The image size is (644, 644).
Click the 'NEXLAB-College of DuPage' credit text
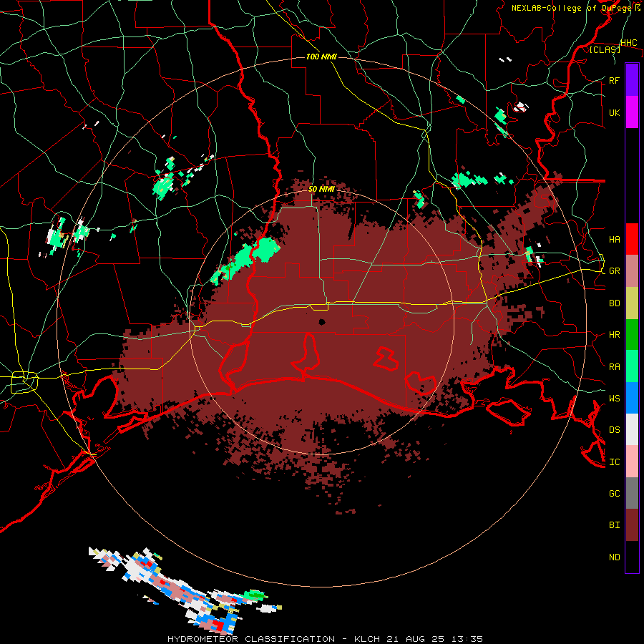pyautogui.click(x=571, y=8)
